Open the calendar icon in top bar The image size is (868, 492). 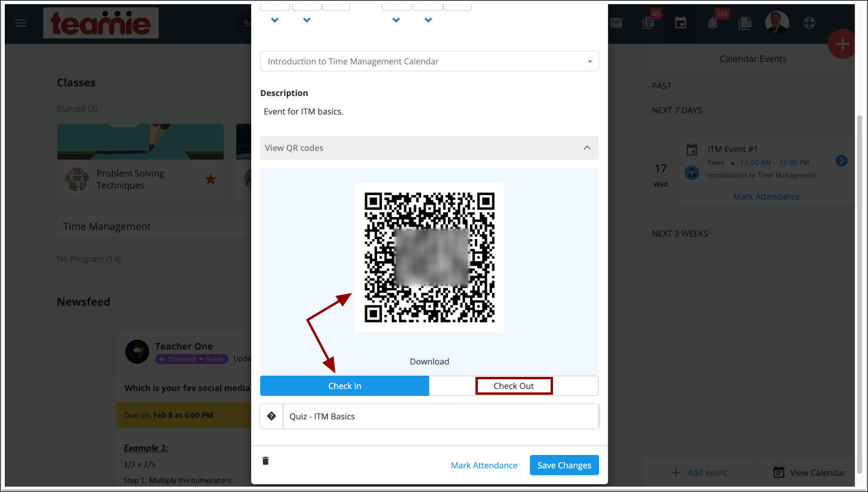pyautogui.click(x=680, y=23)
